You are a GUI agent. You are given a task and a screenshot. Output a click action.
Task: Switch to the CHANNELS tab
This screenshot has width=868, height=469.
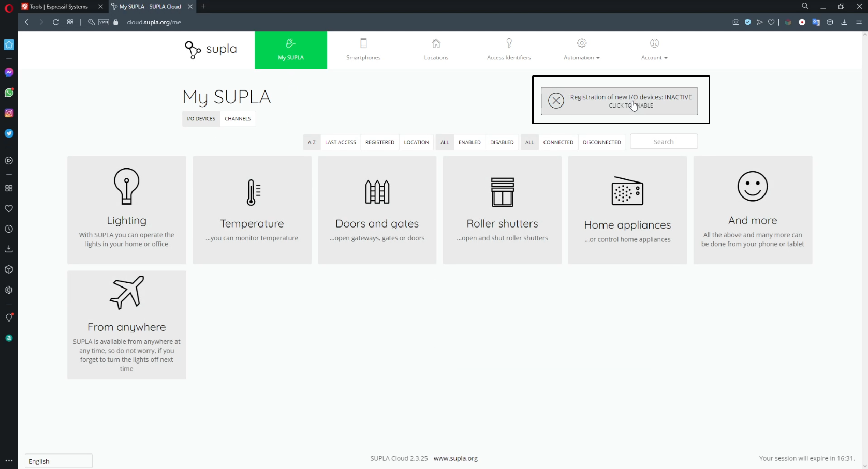[238, 119]
